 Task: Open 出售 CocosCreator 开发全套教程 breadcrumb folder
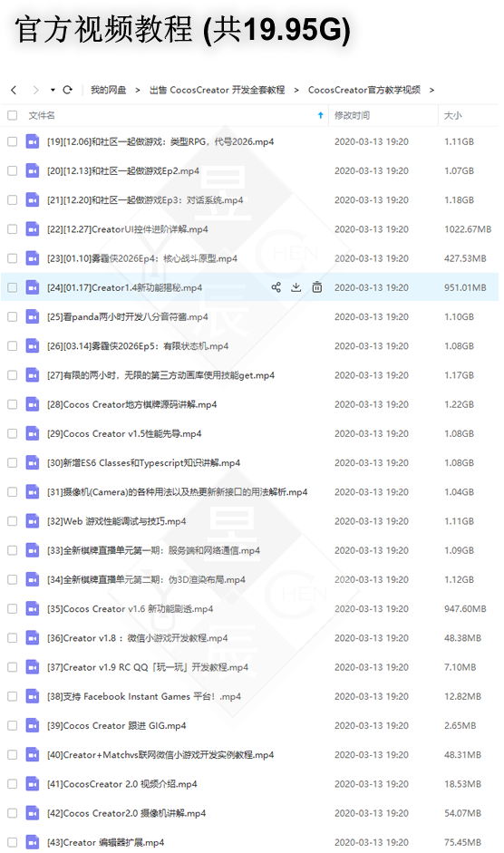pos(218,90)
